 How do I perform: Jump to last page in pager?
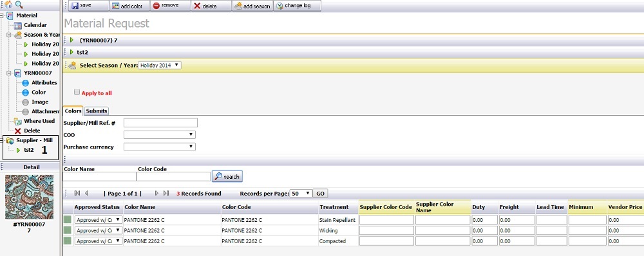[x=166, y=193]
